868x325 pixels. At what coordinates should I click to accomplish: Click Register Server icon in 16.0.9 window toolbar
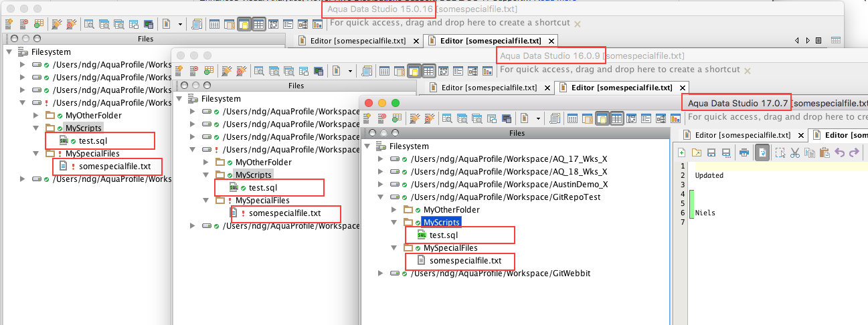click(178, 71)
